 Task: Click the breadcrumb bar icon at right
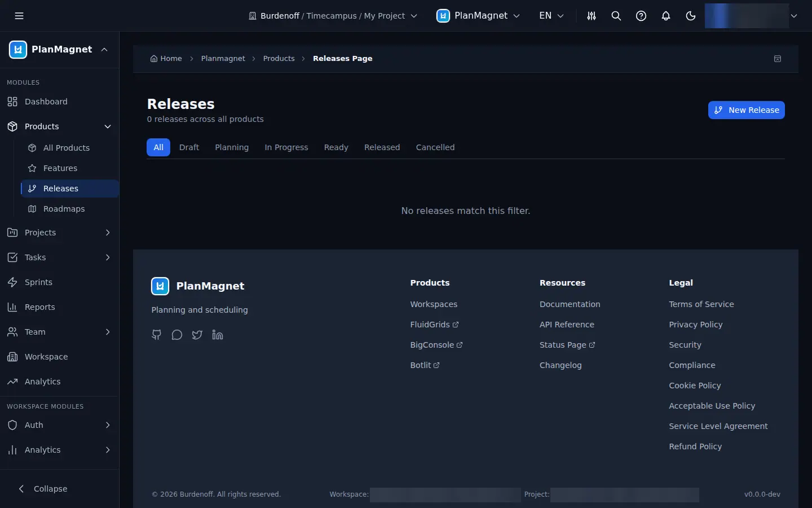click(778, 59)
